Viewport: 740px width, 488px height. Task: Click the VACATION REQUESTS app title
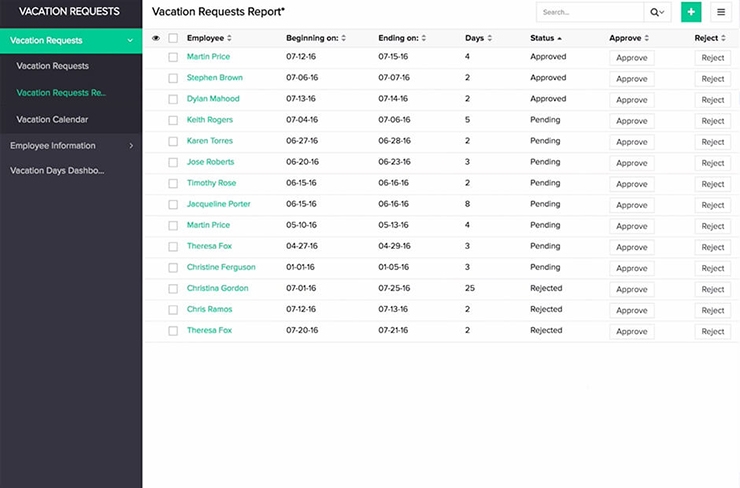point(69,11)
